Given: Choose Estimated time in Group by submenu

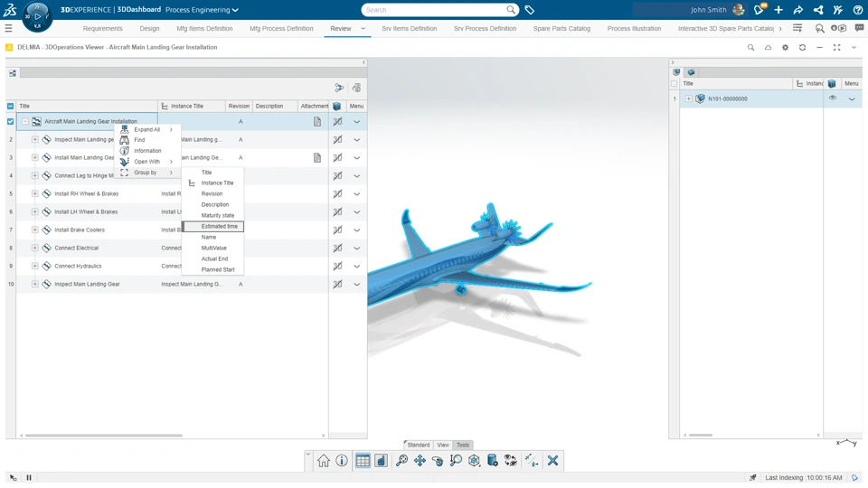Looking at the screenshot, I should tap(213, 226).
